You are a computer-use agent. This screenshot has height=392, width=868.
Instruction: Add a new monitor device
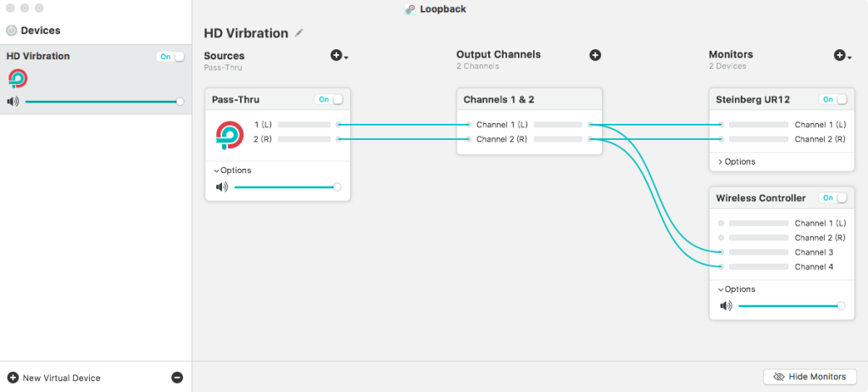point(840,55)
